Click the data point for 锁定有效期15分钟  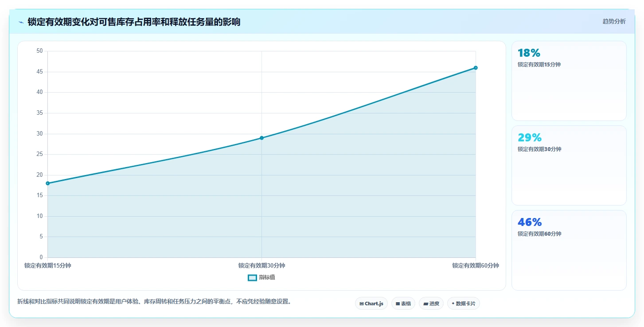47,183
